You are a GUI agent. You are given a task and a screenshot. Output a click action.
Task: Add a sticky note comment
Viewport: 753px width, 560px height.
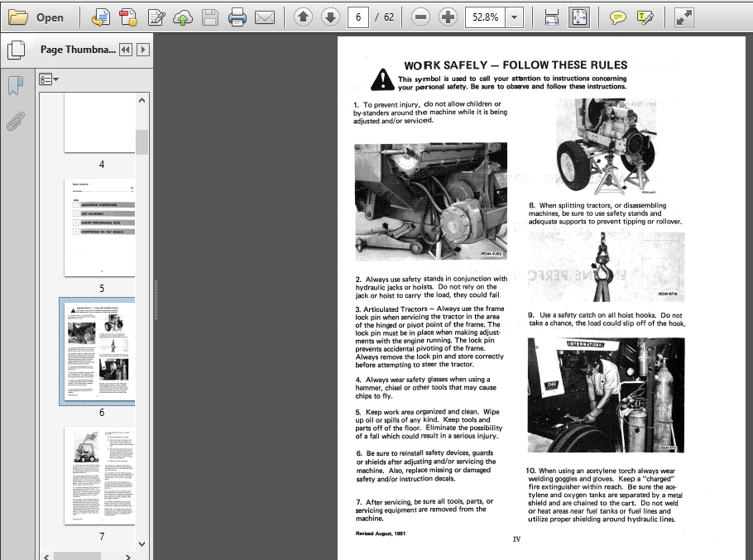coord(617,17)
